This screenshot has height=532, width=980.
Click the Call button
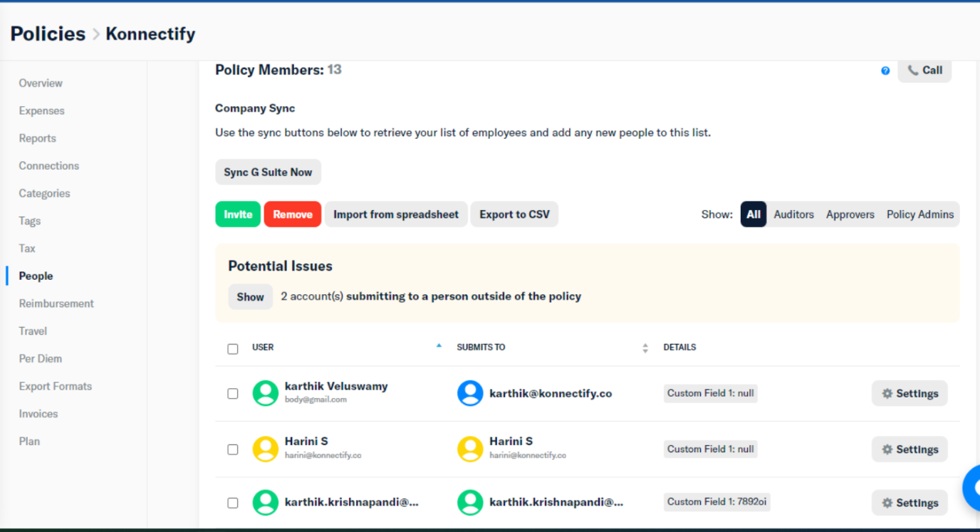pos(924,71)
